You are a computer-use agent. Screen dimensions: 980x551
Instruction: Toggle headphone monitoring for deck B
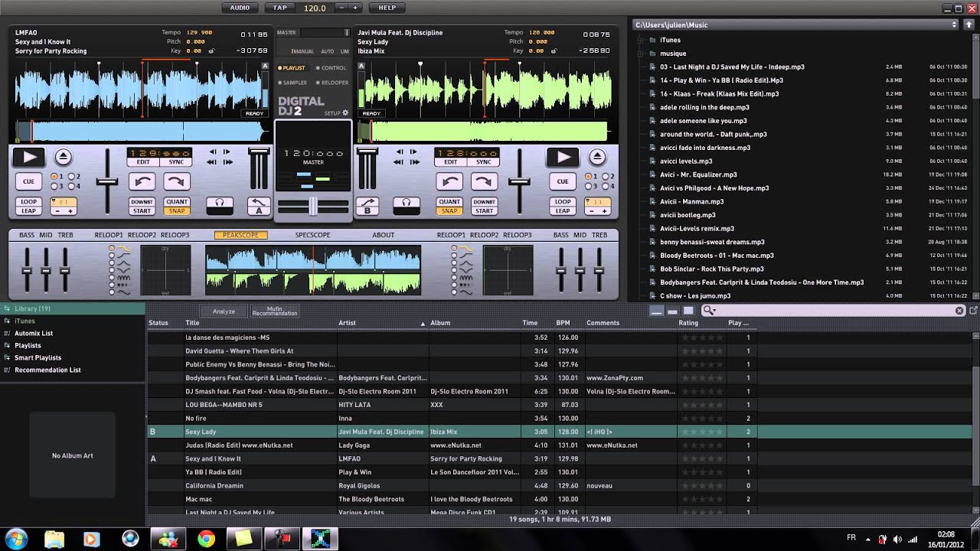click(406, 206)
